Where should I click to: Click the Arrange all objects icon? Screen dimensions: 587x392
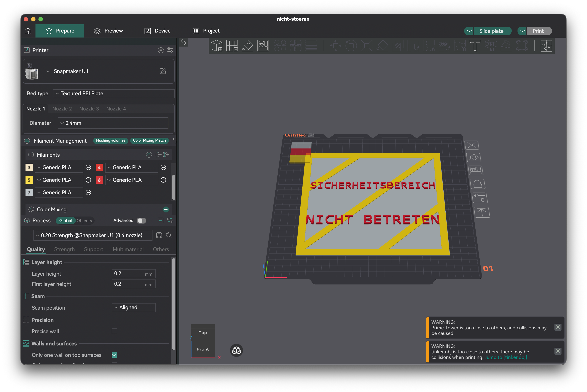[263, 46]
